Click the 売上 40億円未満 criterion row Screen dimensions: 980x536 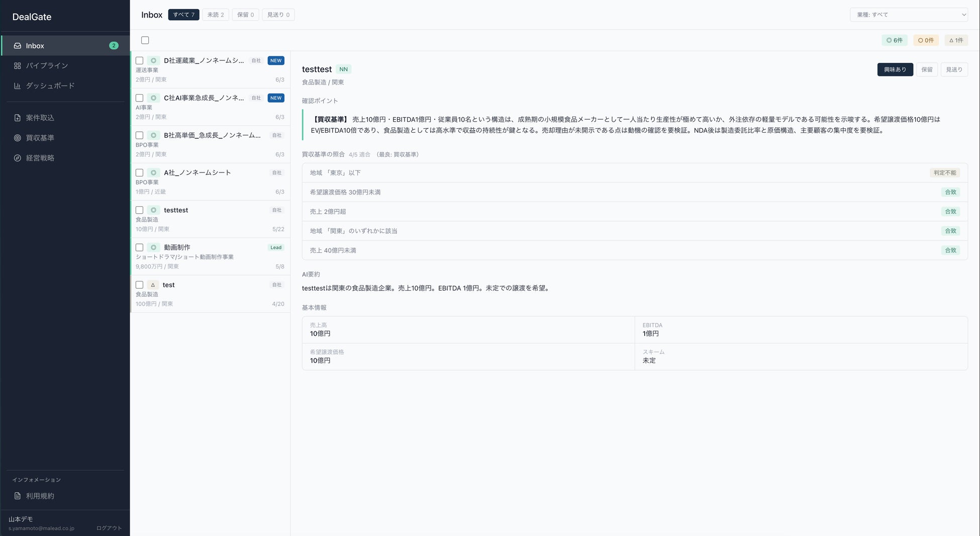[x=635, y=250]
